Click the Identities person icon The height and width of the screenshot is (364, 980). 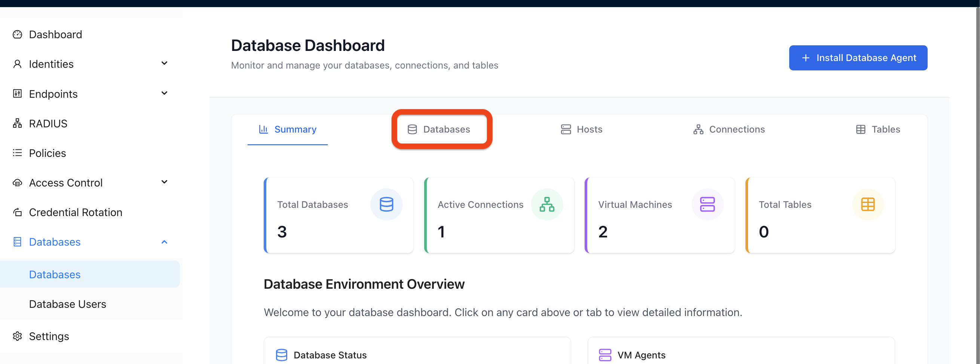coord(18,64)
